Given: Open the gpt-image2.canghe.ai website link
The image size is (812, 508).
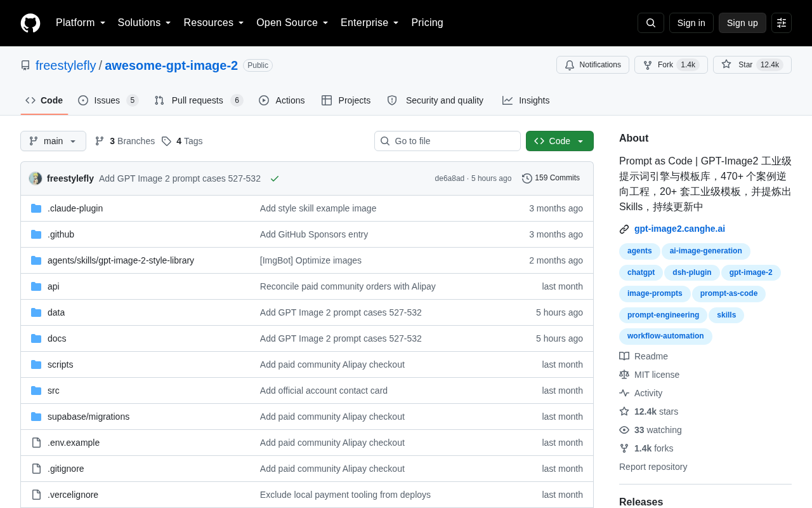Looking at the screenshot, I should (679, 229).
